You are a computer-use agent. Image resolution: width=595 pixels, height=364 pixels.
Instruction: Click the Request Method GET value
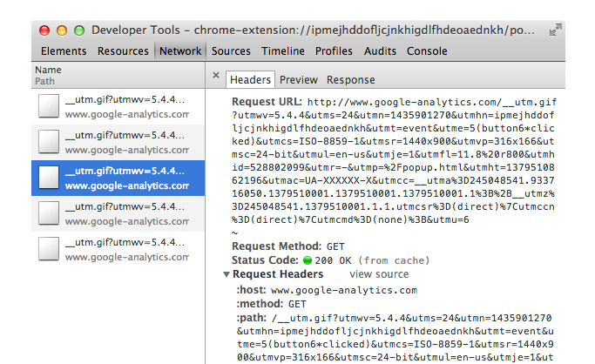pyautogui.click(x=335, y=246)
